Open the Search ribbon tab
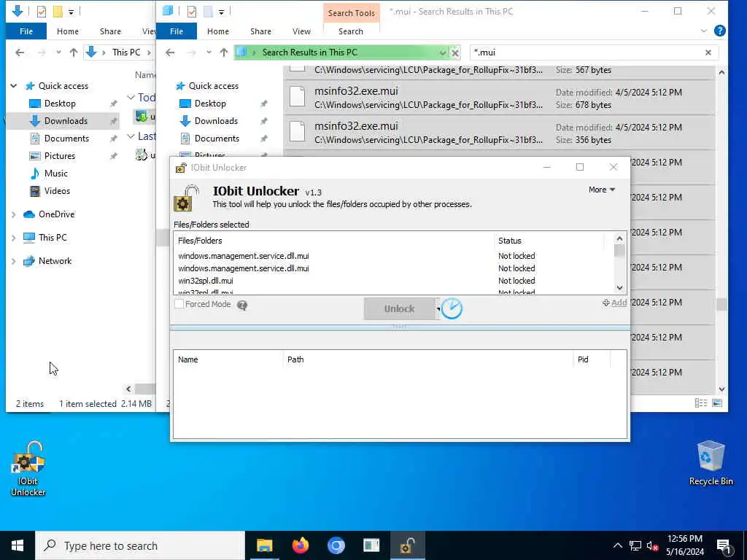 point(351,31)
